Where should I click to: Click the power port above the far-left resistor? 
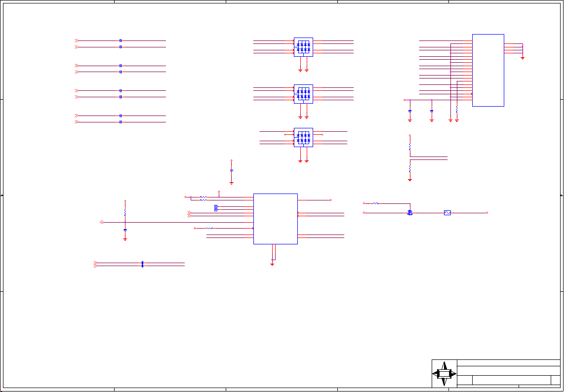point(125,201)
